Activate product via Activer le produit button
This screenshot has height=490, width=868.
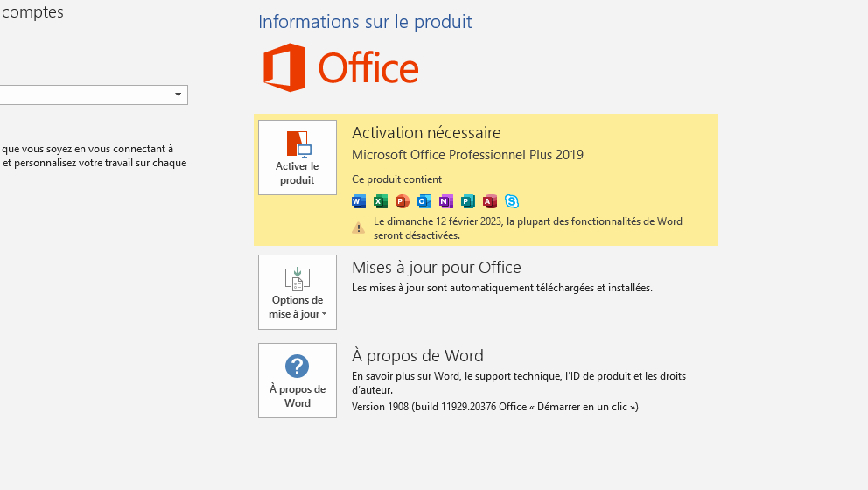point(297,157)
